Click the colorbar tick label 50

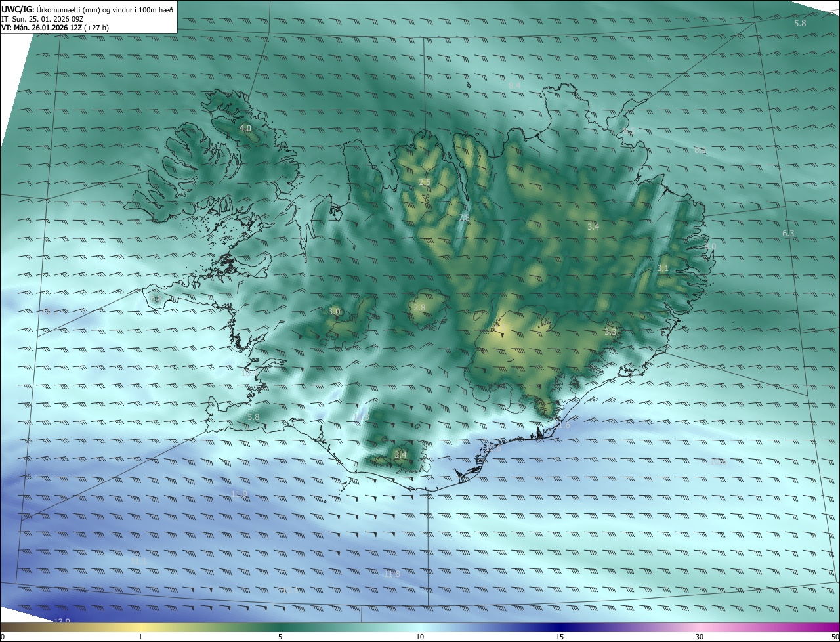coord(835,637)
